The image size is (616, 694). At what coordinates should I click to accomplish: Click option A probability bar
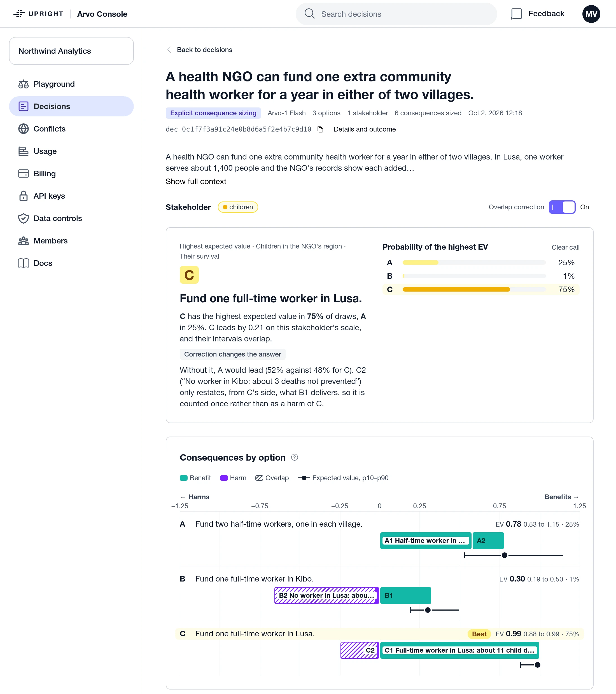[x=474, y=262]
